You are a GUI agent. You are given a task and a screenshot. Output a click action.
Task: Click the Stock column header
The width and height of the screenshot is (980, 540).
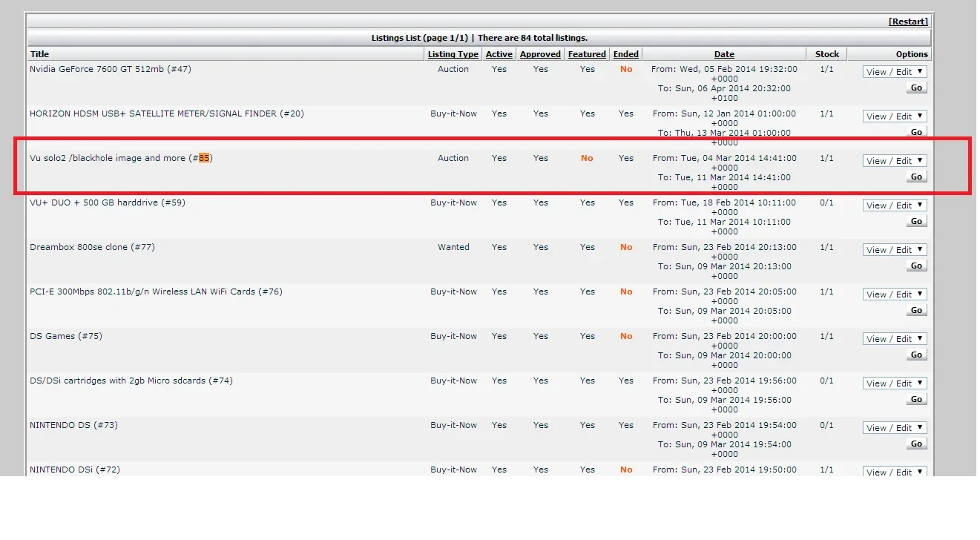pyautogui.click(x=827, y=54)
